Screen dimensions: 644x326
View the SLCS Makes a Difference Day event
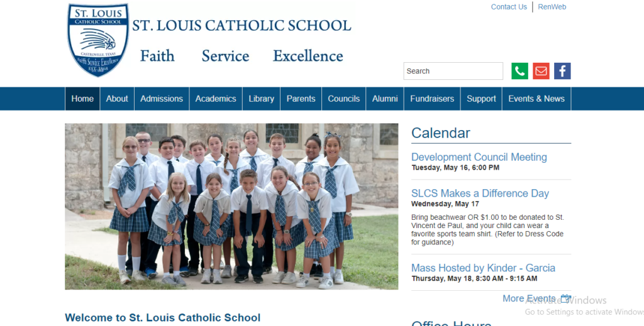tap(480, 193)
